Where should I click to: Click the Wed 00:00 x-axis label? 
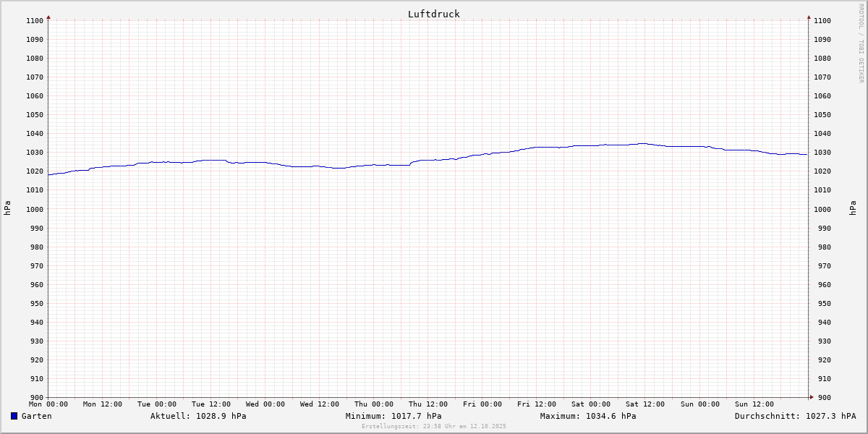click(x=265, y=404)
